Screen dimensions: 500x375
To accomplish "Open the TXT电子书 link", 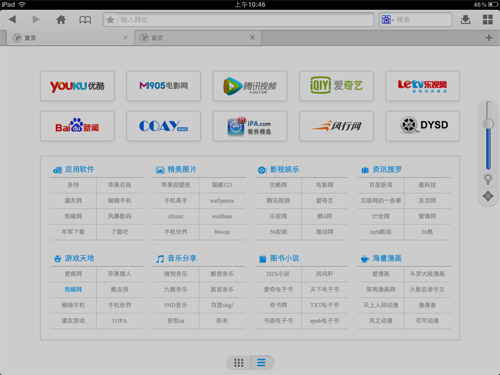I will click(325, 305).
